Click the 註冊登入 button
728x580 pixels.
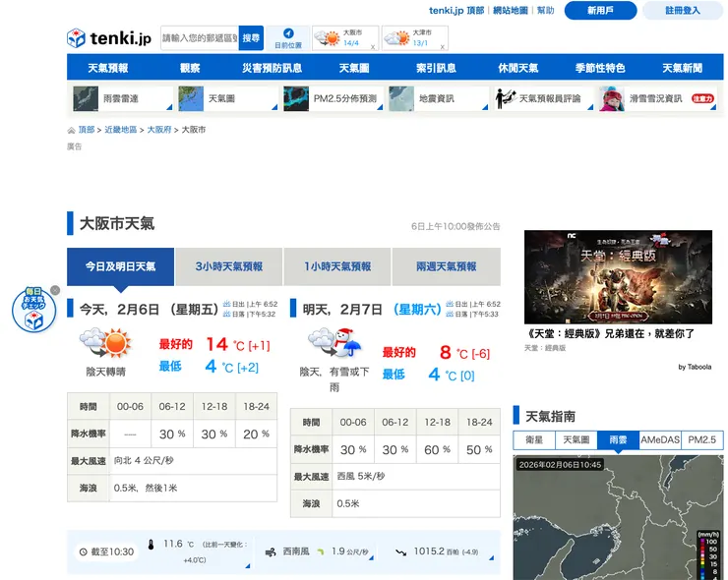tap(683, 10)
